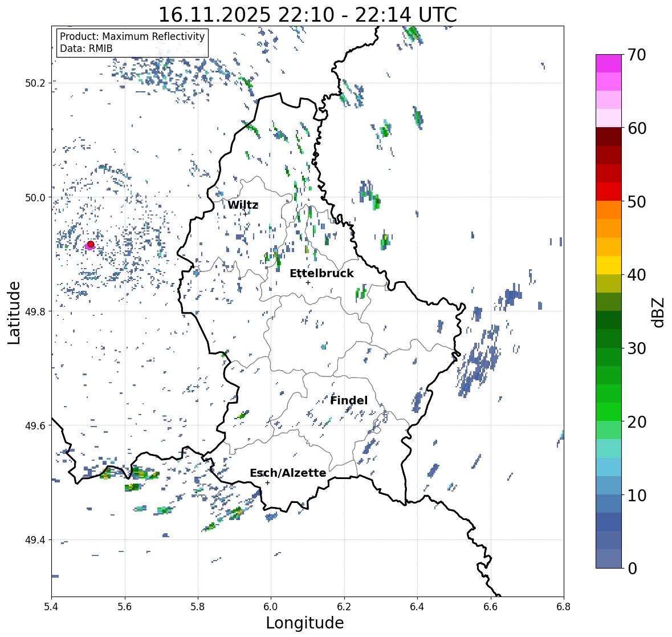Screen dimensions: 672x637
Task: Click the 49.8 latitude tick label
Action: point(35,311)
